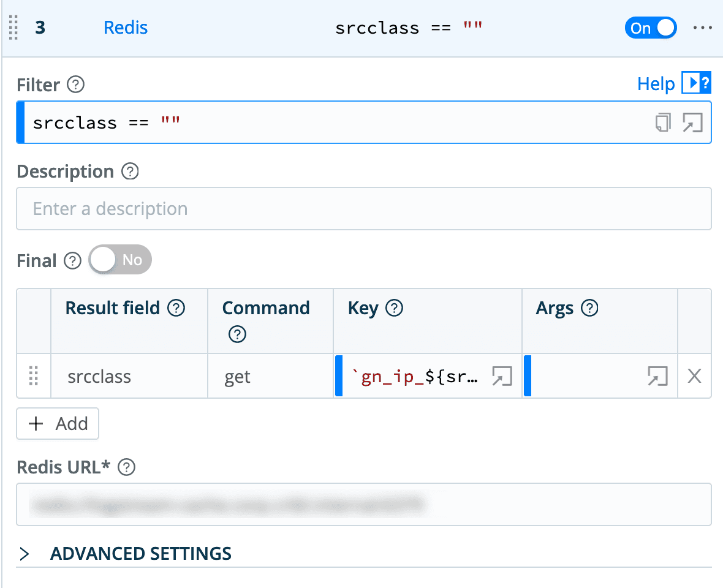This screenshot has height=588, width=723.
Task: Click the Help link
Action: coord(656,83)
